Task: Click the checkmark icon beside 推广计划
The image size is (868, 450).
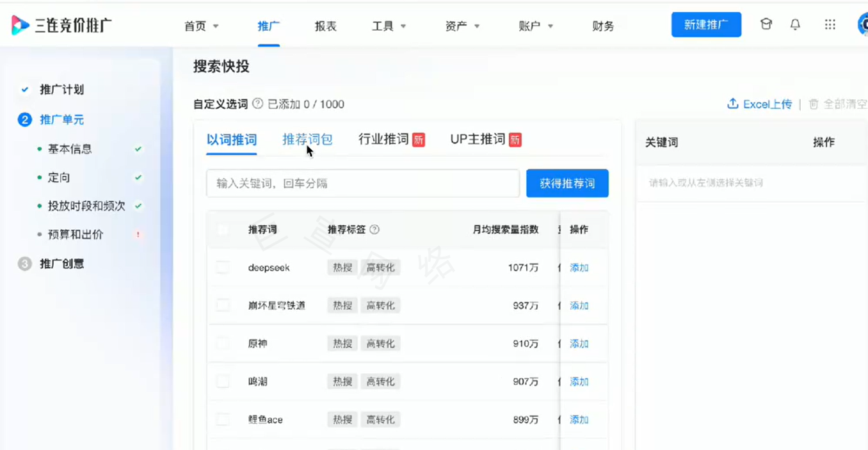Action: (x=24, y=90)
